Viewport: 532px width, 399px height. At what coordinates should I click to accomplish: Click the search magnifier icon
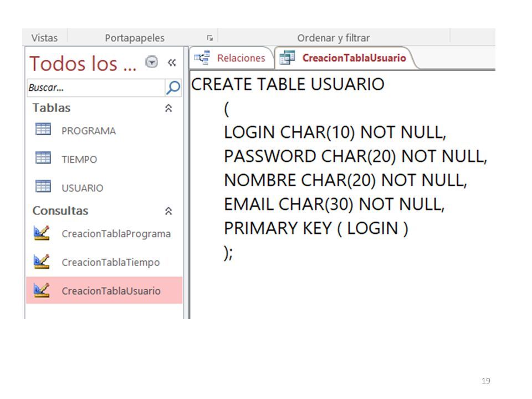coord(173,88)
